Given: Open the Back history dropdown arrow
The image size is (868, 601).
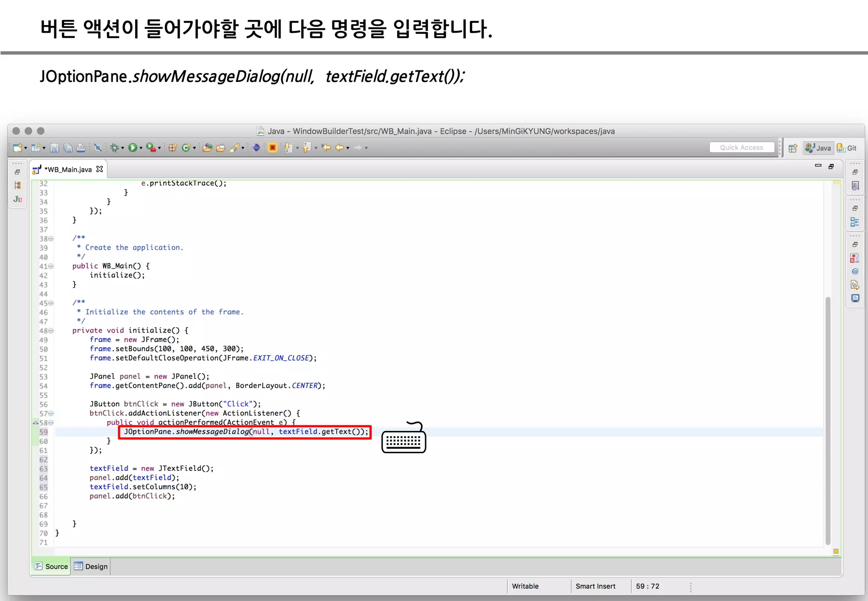Looking at the screenshot, I should tap(348, 148).
